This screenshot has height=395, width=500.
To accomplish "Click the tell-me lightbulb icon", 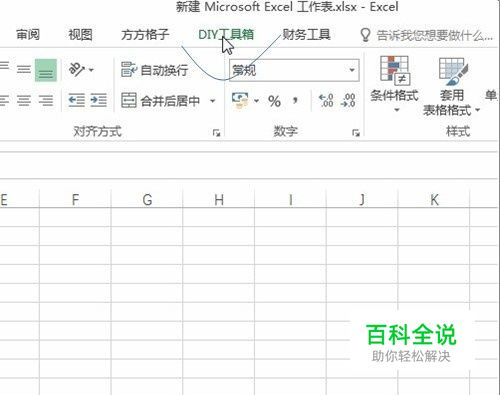I will tap(365, 35).
